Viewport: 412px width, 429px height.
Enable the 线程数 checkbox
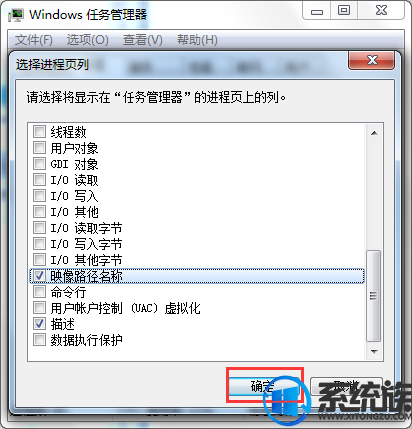tap(39, 132)
